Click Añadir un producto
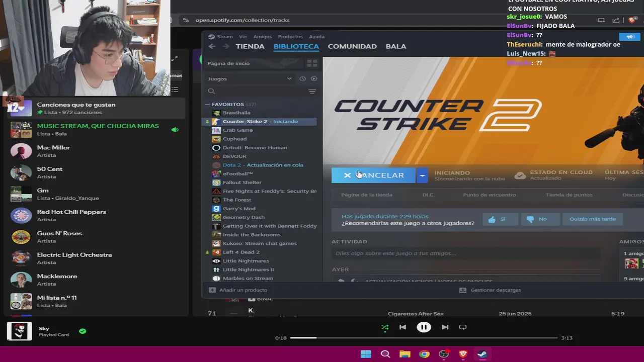This screenshot has height=362, width=644. [238, 290]
